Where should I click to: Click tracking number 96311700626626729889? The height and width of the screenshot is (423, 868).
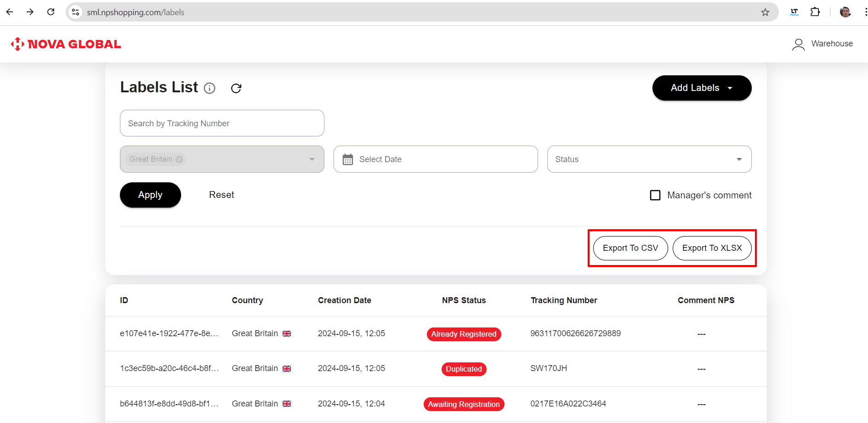(575, 333)
